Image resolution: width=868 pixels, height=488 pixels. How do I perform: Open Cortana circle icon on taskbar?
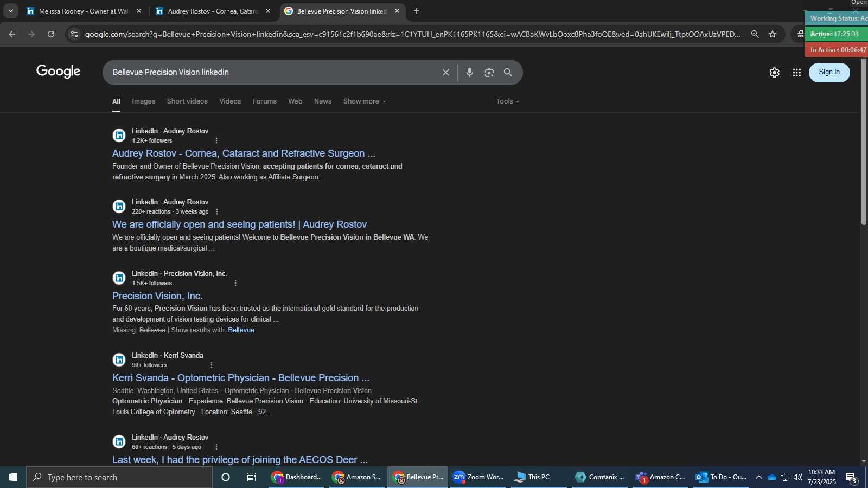(x=226, y=477)
